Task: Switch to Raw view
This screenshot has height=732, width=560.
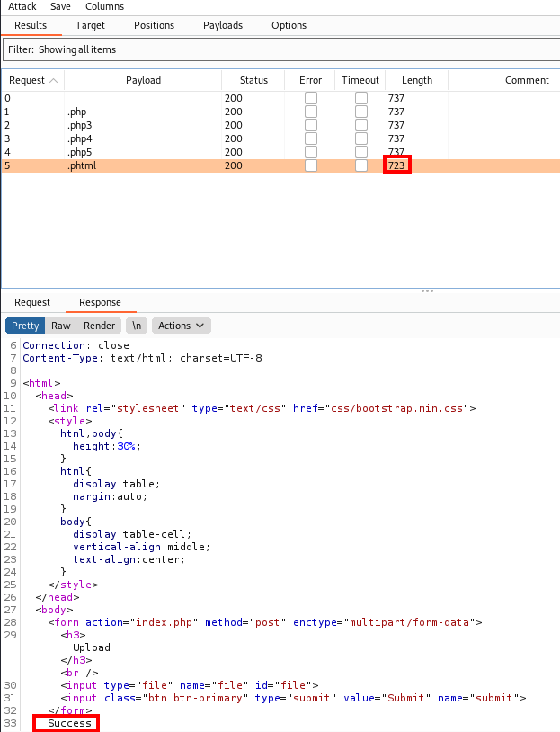Action: pos(61,326)
